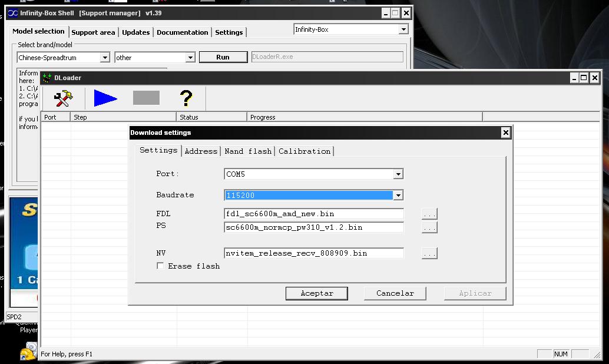
Task: Click the Run button
Action: click(x=223, y=57)
